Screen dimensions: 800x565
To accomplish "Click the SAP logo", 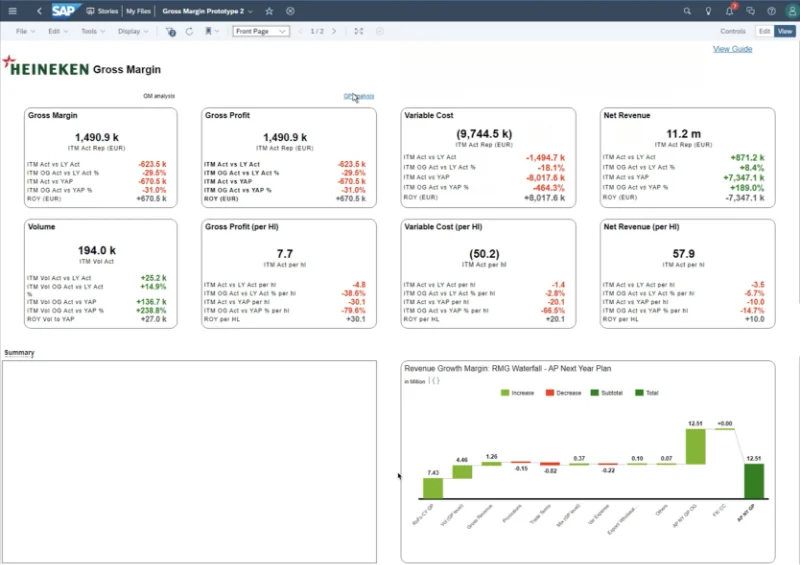I will pyautogui.click(x=65, y=11).
